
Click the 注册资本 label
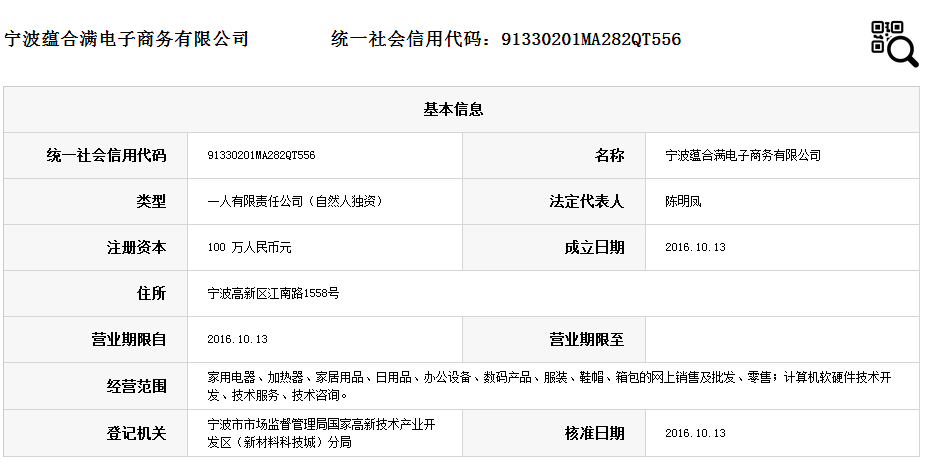point(136,248)
